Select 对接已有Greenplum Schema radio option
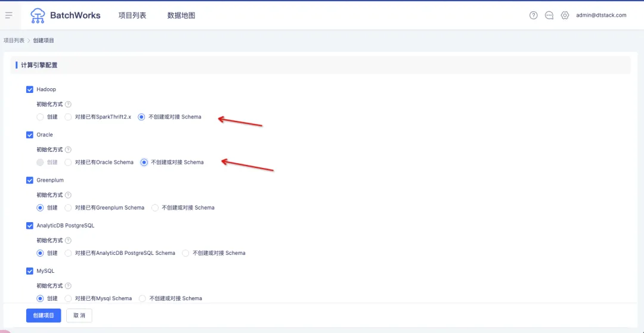This screenshot has width=644, height=333. pos(68,207)
